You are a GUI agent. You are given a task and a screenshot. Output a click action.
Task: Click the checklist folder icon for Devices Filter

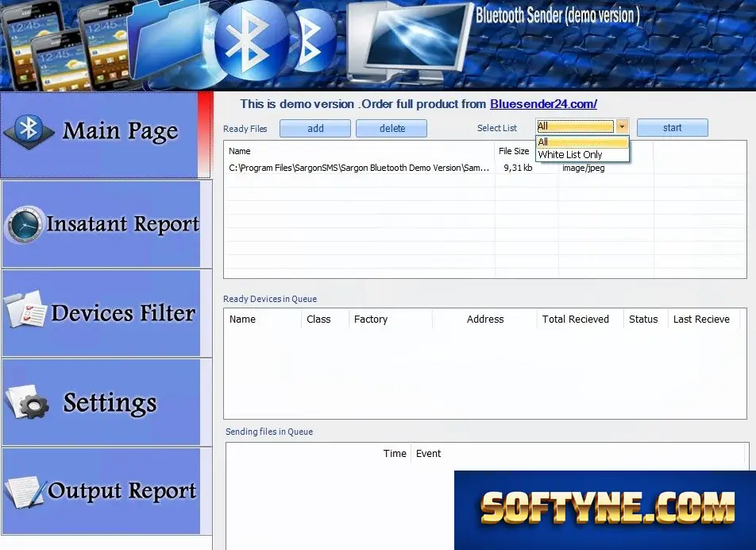[x=26, y=310]
